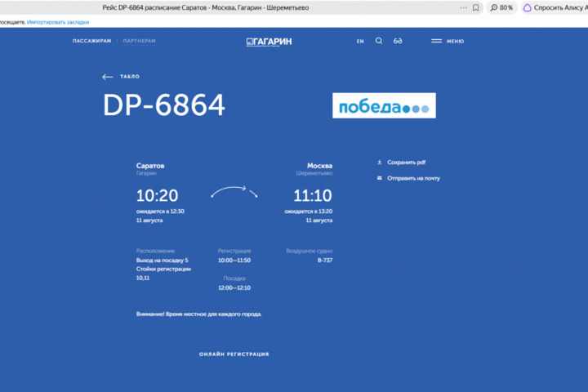Click the envelope icon near Отправить на почту
The image size is (588, 392).
coord(380,178)
